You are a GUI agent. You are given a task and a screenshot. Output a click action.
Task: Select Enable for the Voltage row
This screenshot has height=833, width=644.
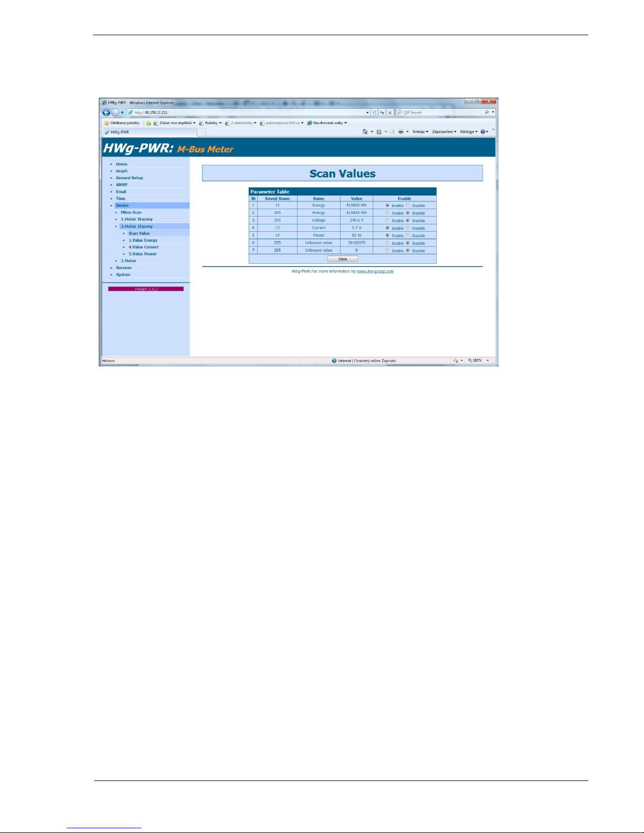[x=387, y=221]
